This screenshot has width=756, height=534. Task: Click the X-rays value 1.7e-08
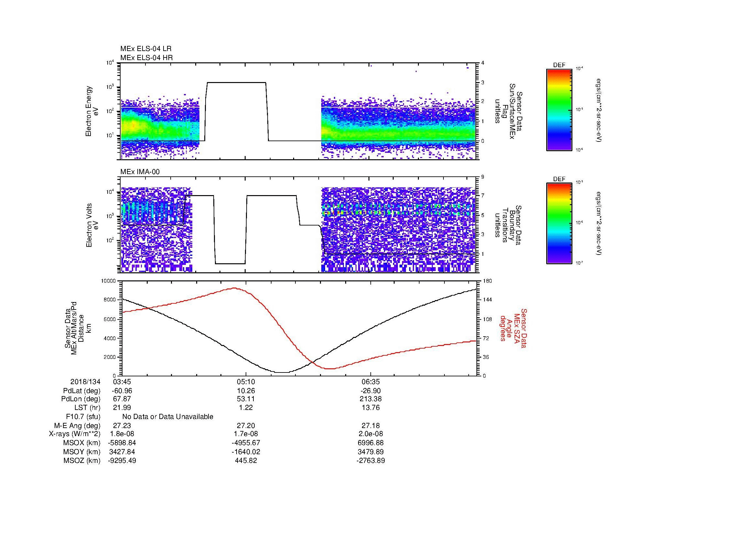[x=246, y=434]
